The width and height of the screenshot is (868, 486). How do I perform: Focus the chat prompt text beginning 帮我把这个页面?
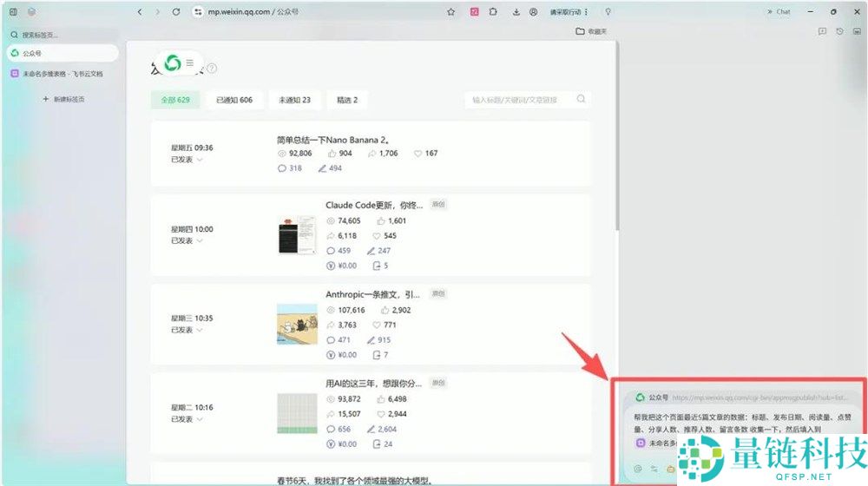point(742,423)
